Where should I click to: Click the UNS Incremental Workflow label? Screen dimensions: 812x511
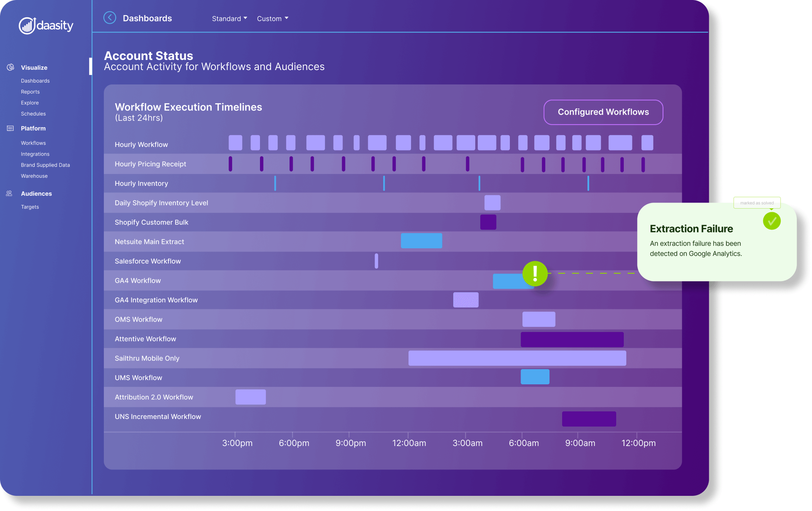(x=158, y=417)
